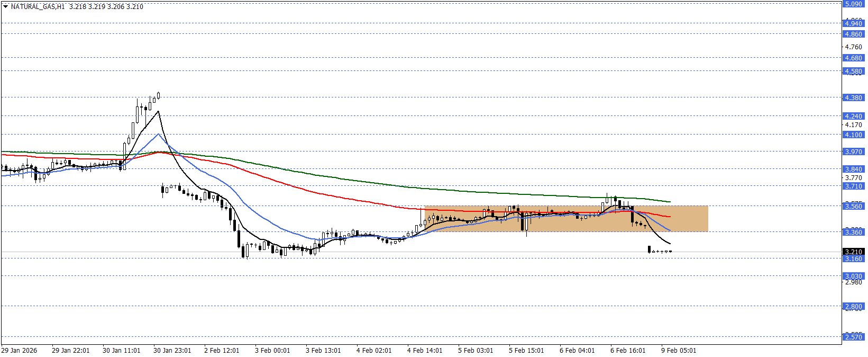Click the 3.360 price level label
Viewport: 868px width, 357px height.
(x=853, y=232)
